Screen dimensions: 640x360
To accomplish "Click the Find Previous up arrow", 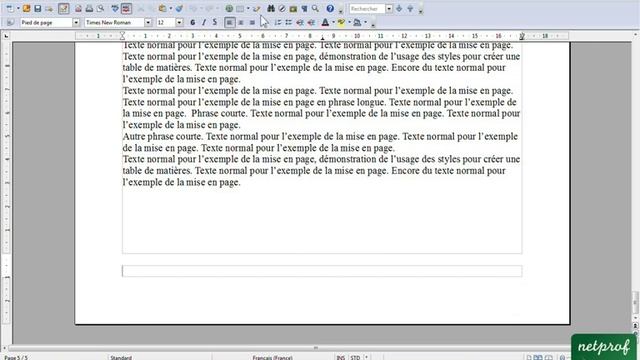I will (410, 9).
